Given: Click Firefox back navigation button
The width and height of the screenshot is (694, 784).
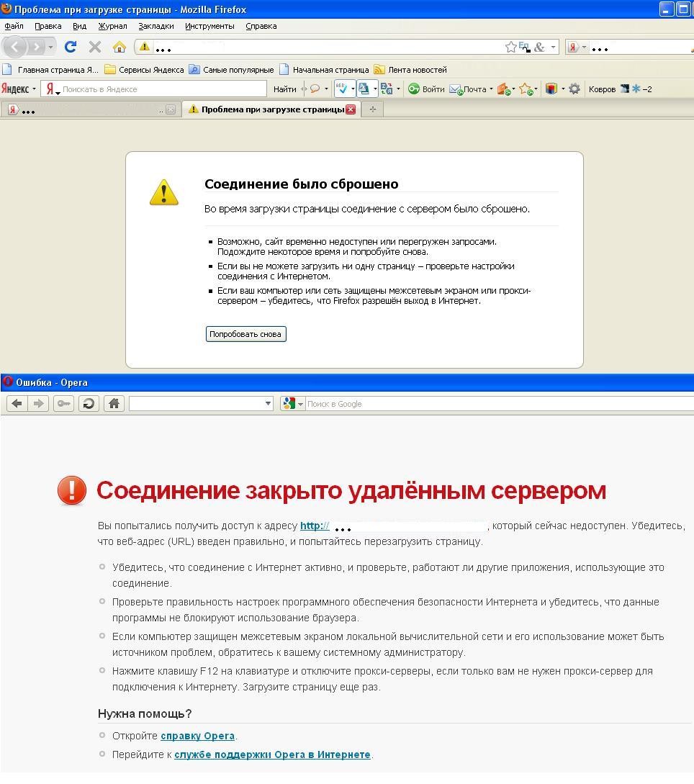Looking at the screenshot, I should click(x=14, y=47).
